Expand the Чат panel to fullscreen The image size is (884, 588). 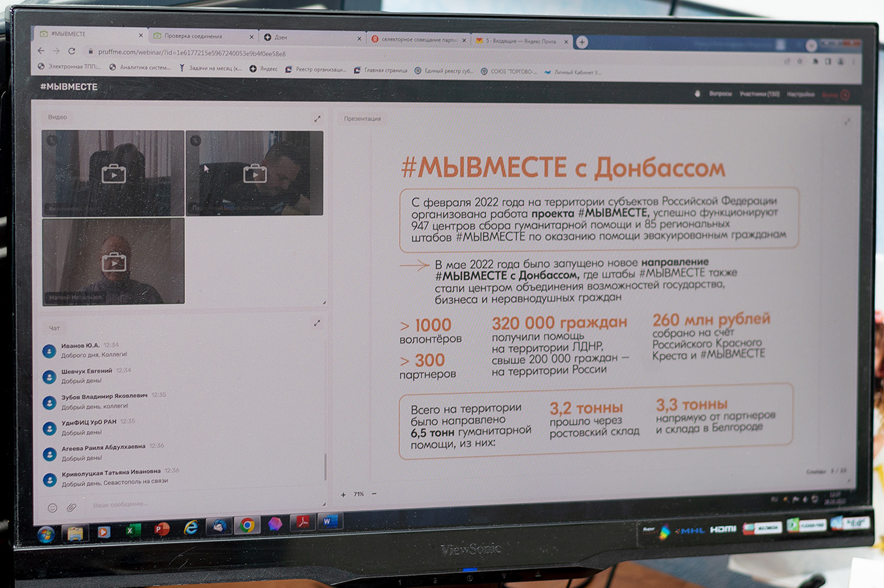pyautogui.click(x=317, y=323)
